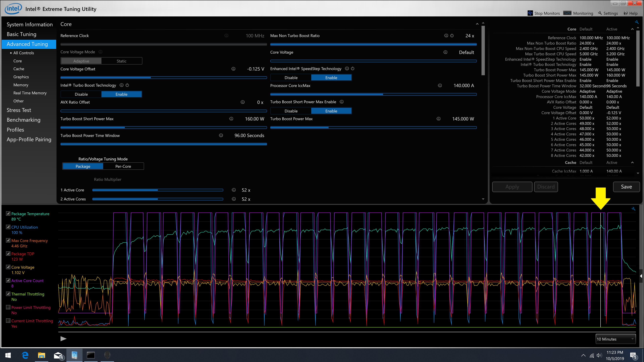
Task: Open Profiles section
Action: tap(15, 130)
